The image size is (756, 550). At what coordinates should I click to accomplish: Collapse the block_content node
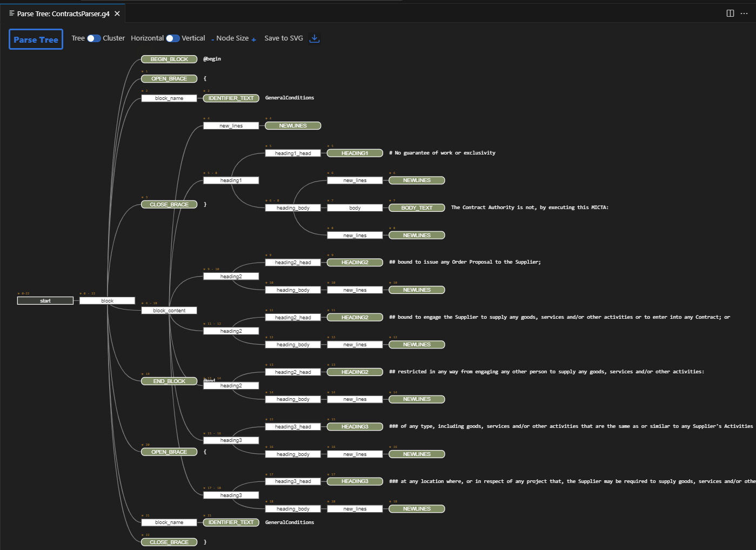[169, 311]
